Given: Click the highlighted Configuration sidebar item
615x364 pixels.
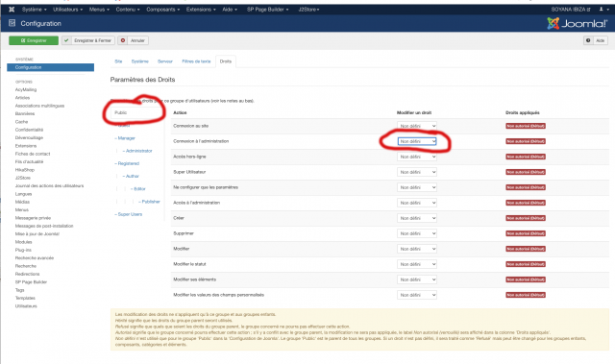Looking at the screenshot, I should pyautogui.click(x=50, y=67).
